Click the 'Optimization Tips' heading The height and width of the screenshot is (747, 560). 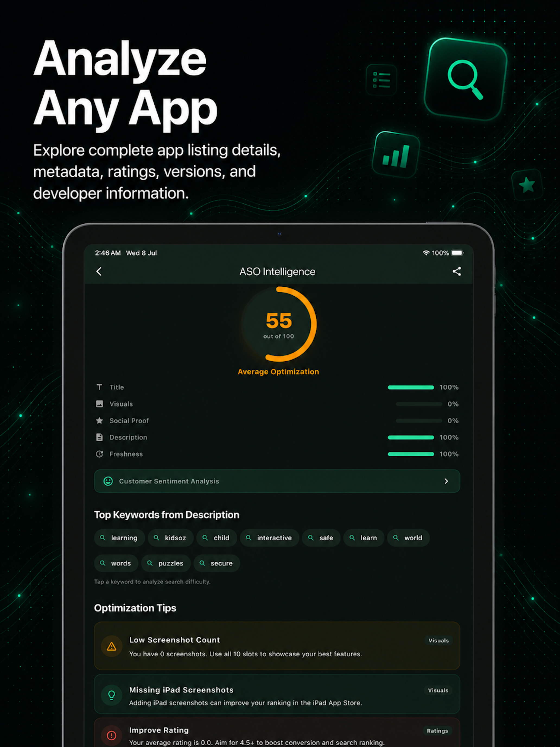(x=135, y=608)
